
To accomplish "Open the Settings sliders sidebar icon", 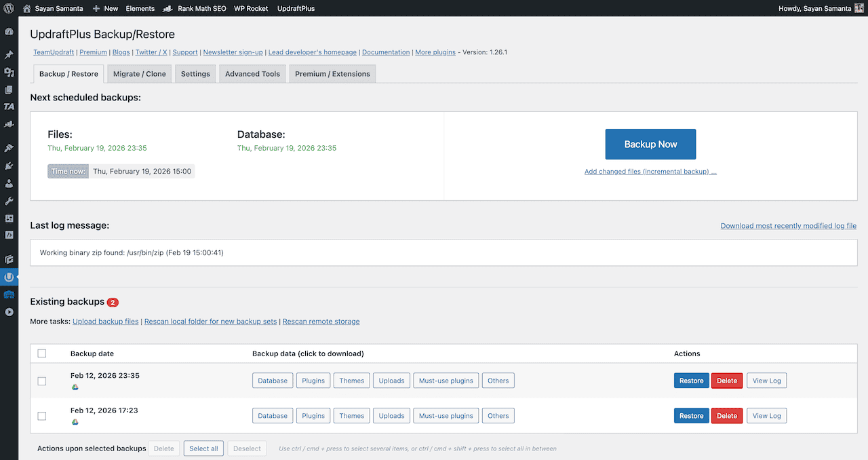I will click(9, 218).
